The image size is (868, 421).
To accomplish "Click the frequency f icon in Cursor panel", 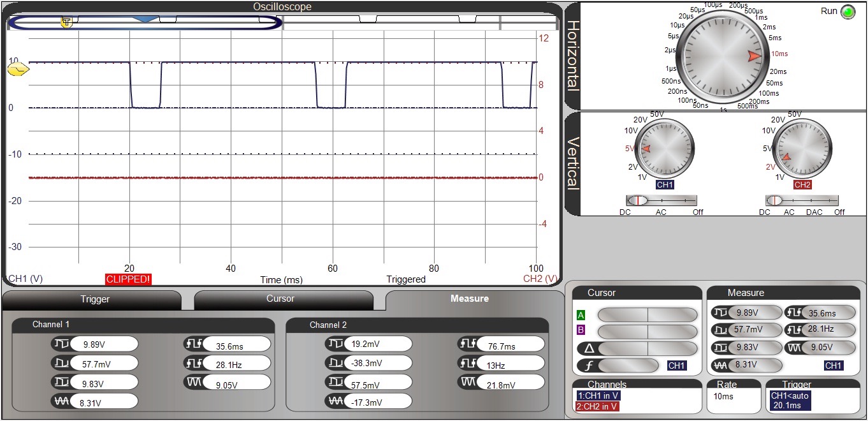I will (x=589, y=366).
